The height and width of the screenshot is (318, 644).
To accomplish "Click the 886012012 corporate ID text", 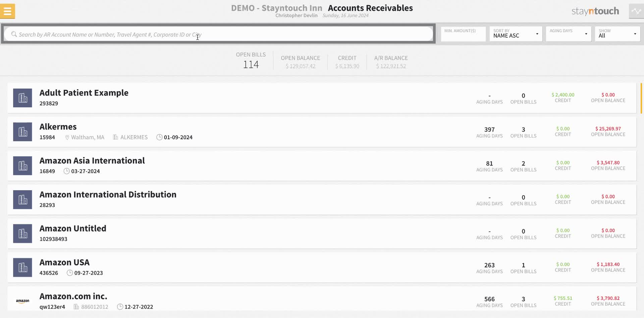I will [95, 307].
